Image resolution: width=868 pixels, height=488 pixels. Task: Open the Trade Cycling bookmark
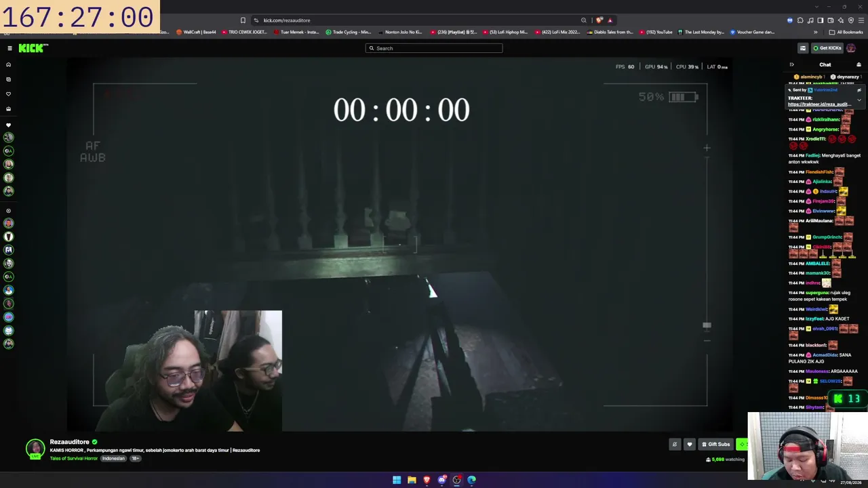(348, 32)
